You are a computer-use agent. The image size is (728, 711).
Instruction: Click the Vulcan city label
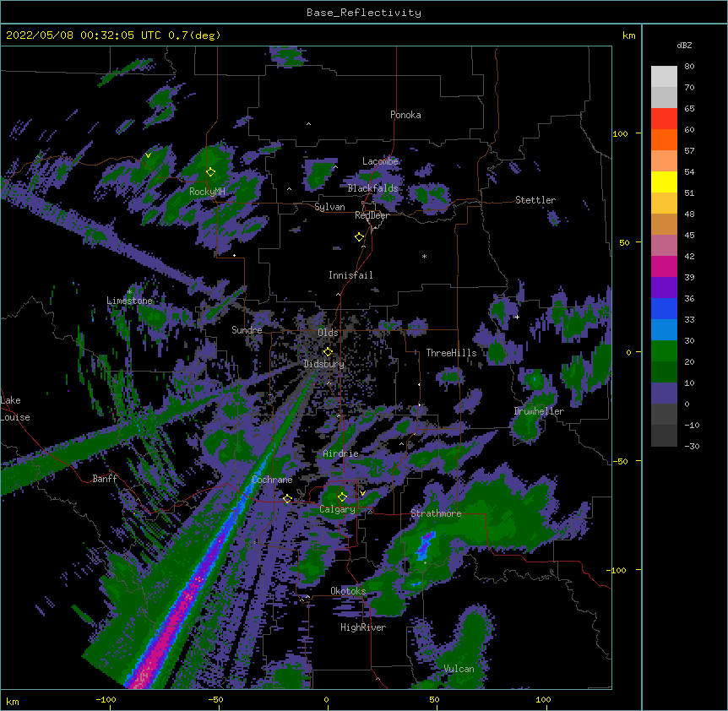pos(459,669)
